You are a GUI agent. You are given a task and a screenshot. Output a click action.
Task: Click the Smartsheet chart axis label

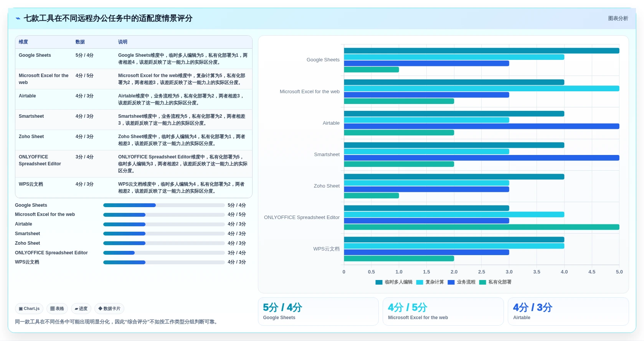pos(327,155)
